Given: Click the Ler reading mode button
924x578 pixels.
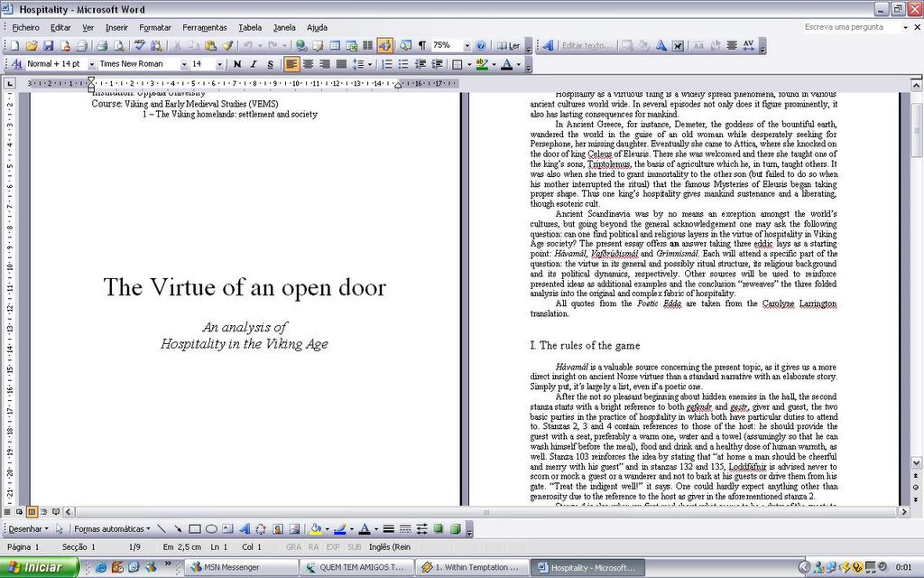Looking at the screenshot, I should 509,45.
